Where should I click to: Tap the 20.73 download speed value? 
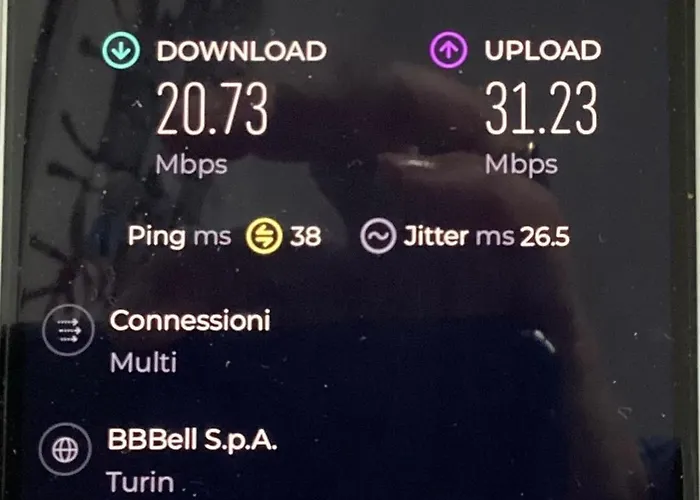pyautogui.click(x=212, y=109)
